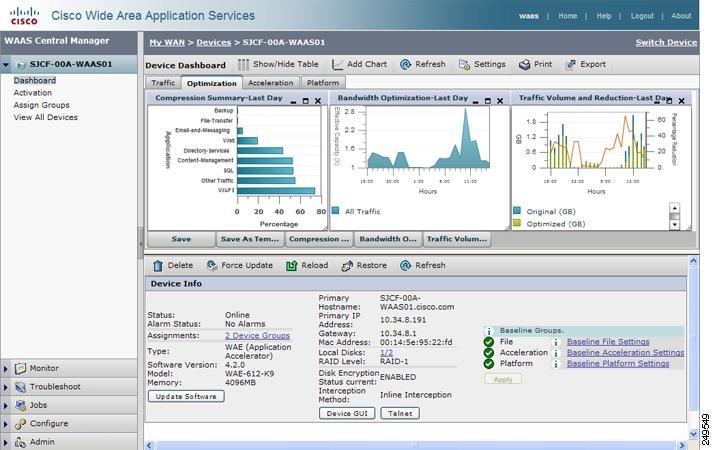This screenshot has width=712, height=450.
Task: Click the Optimized (GB) legend swatch
Action: (x=517, y=223)
